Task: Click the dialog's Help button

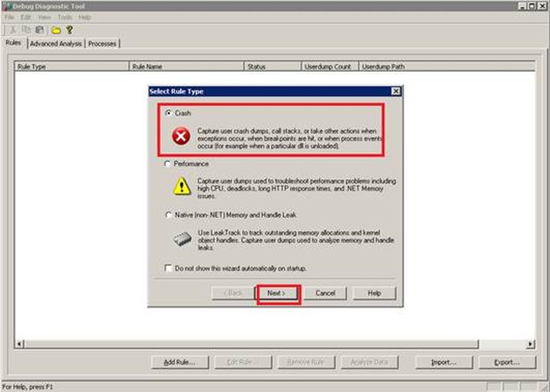Action: coord(374,293)
